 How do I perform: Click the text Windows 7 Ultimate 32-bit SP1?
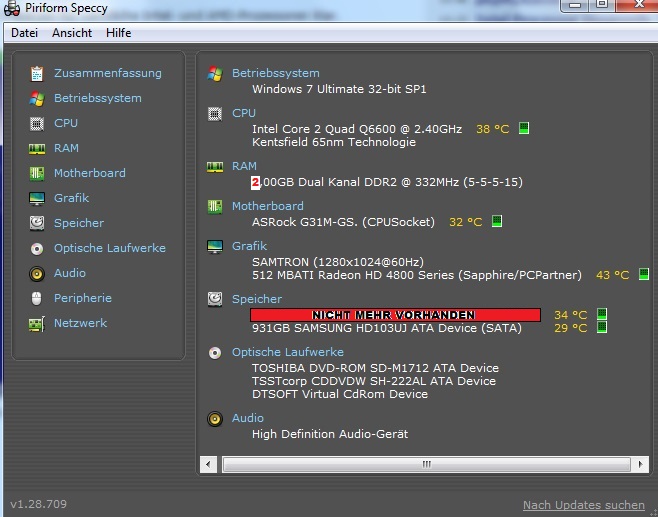339,89
